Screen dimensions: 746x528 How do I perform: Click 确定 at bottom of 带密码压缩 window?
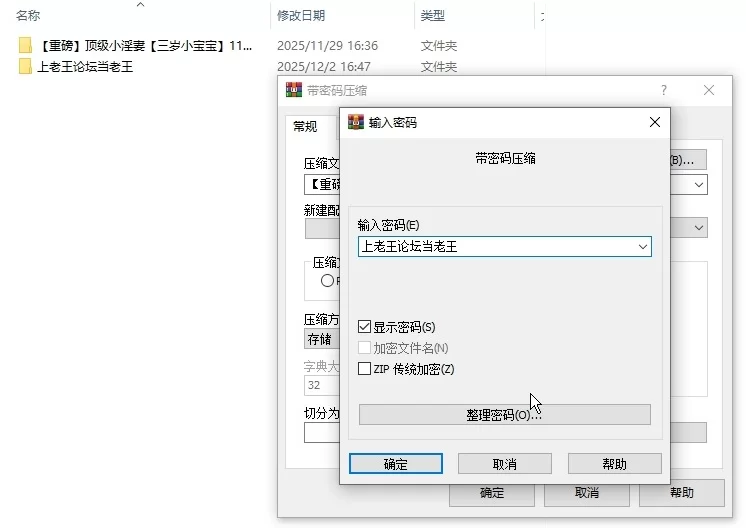coord(492,493)
